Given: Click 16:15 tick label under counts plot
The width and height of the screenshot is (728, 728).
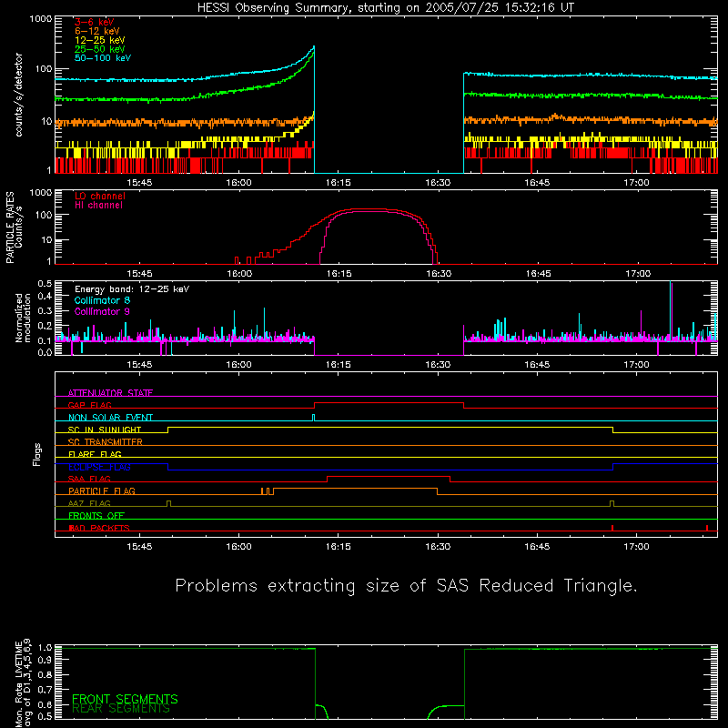Looking at the screenshot, I should [338, 183].
